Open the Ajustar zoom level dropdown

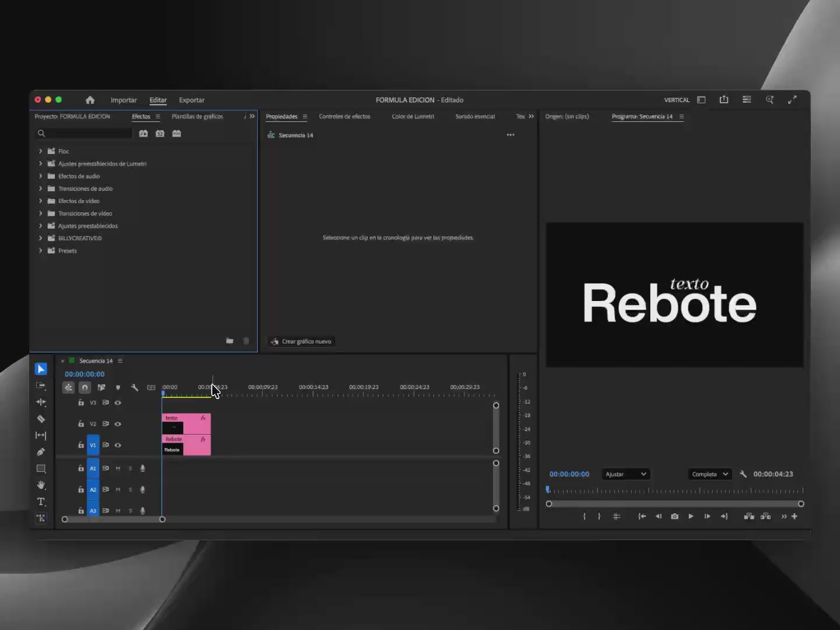pyautogui.click(x=626, y=474)
